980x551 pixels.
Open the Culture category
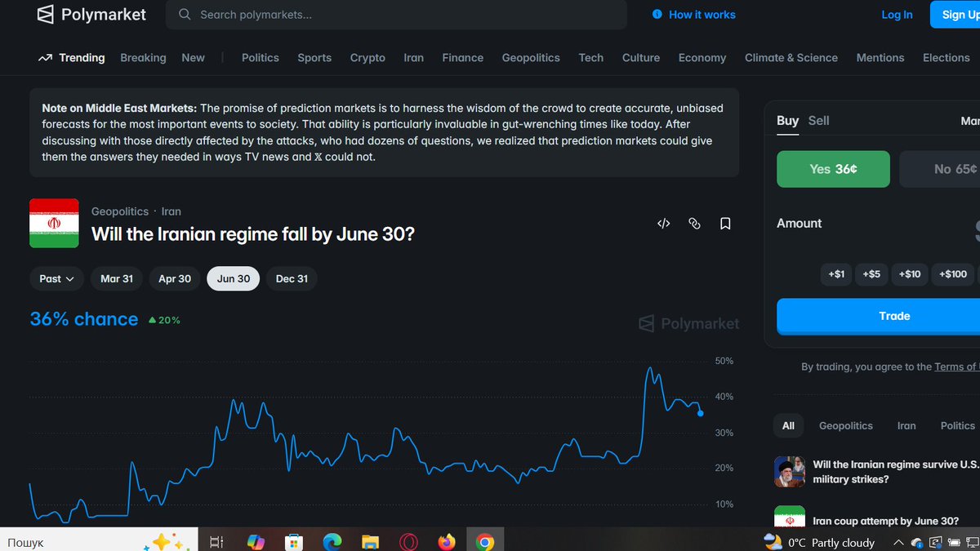point(641,58)
